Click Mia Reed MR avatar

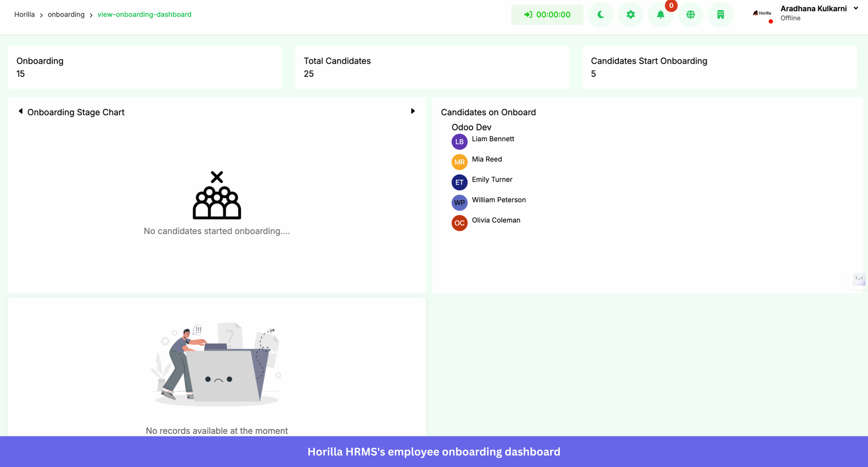click(459, 162)
